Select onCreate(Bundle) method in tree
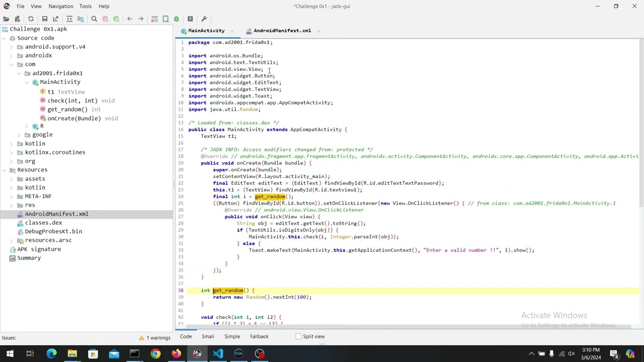 pyautogui.click(x=79, y=119)
